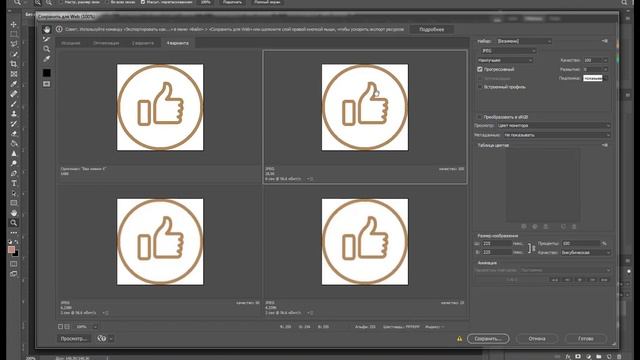This screenshot has height=360, width=640.
Task: Open the optimize panel flyout menu icon
Action: [605, 41]
